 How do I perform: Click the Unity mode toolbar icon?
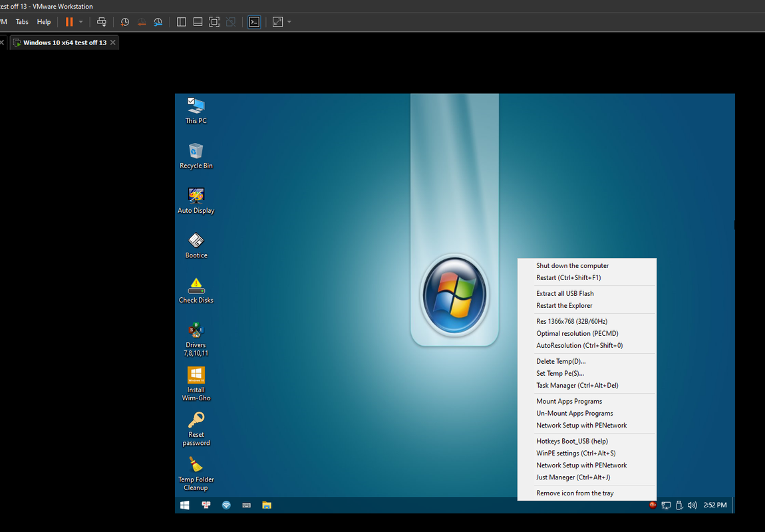click(231, 22)
